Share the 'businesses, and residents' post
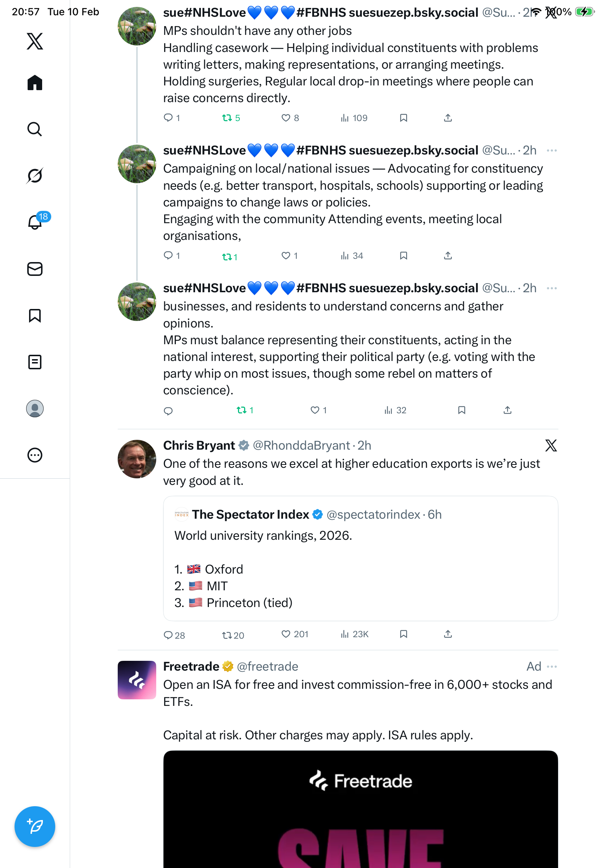Image resolution: width=606 pixels, height=868 pixels. coord(508,410)
